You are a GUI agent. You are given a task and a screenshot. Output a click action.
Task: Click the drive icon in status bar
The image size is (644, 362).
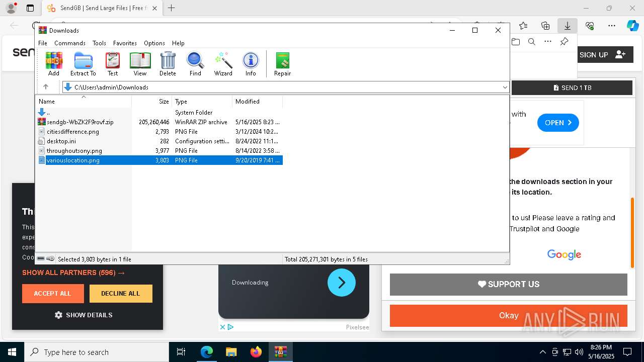(41, 259)
